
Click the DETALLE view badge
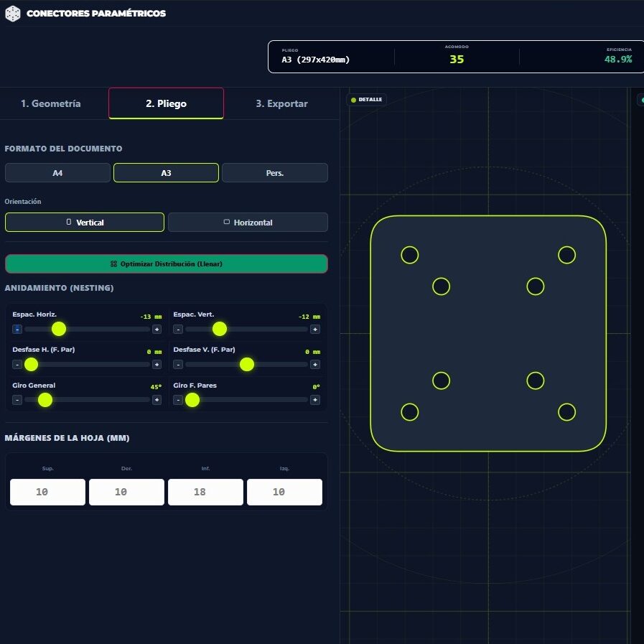[x=366, y=100]
